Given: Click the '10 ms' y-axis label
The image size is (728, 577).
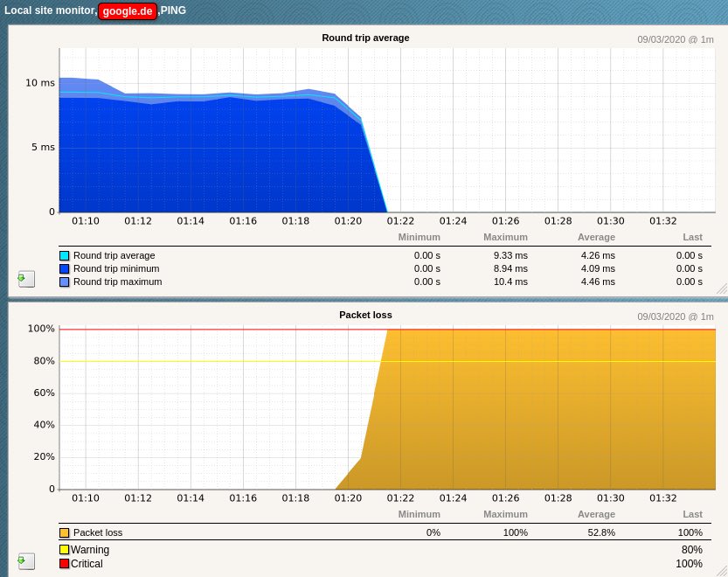Looking at the screenshot, I should click(40, 83).
